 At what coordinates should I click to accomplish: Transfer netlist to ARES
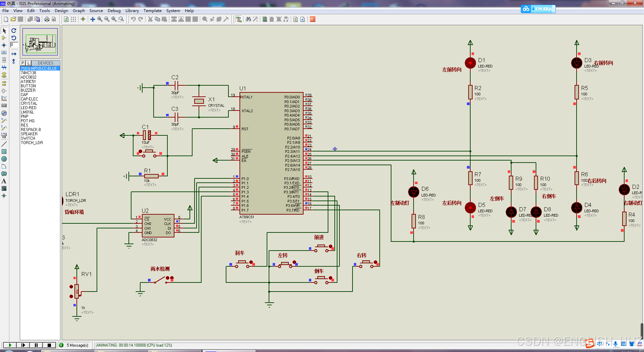(313, 19)
